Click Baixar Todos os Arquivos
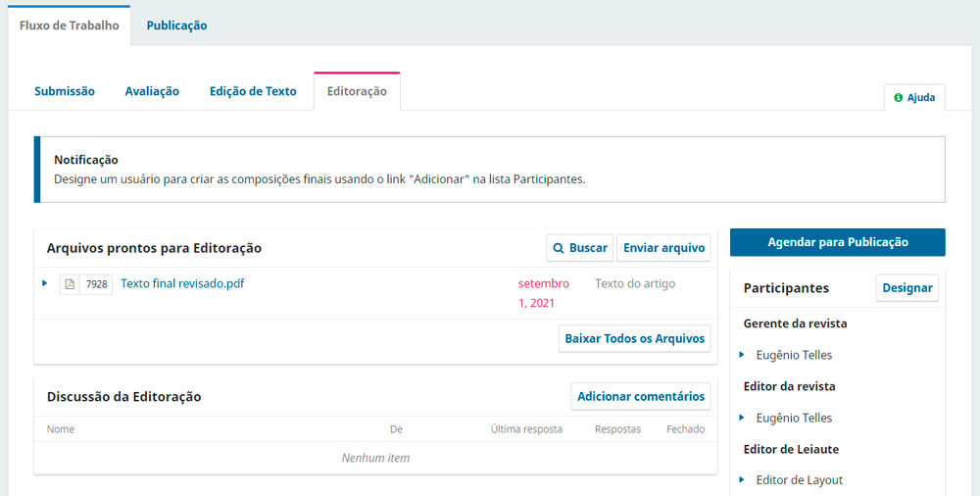980x496 pixels. (x=634, y=338)
